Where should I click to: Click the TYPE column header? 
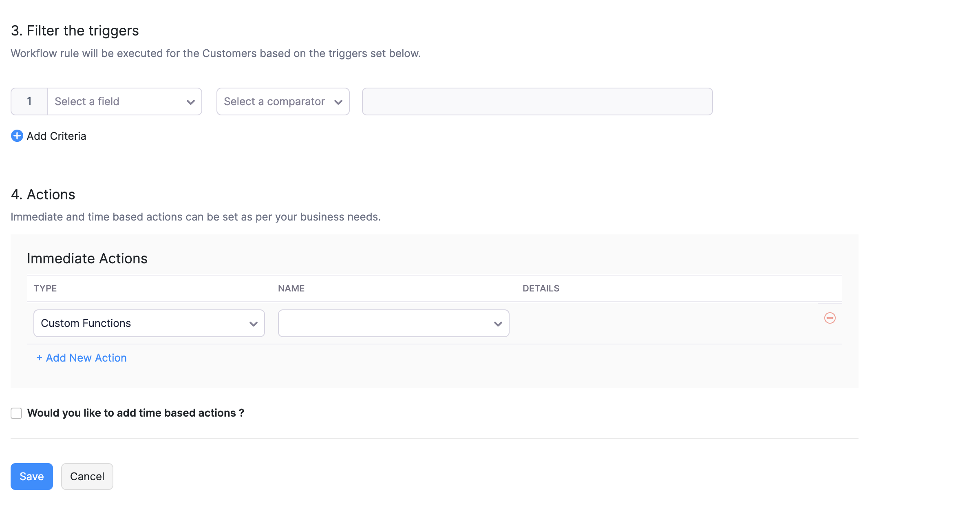(45, 288)
